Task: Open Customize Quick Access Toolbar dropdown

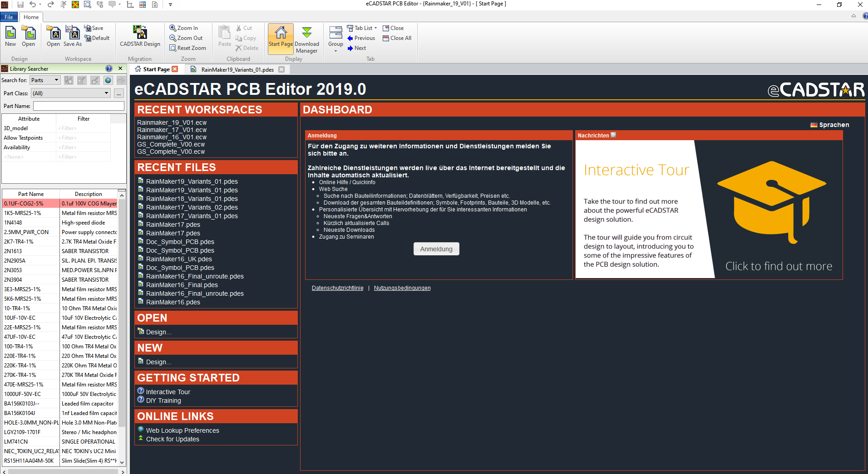Action: [170, 5]
